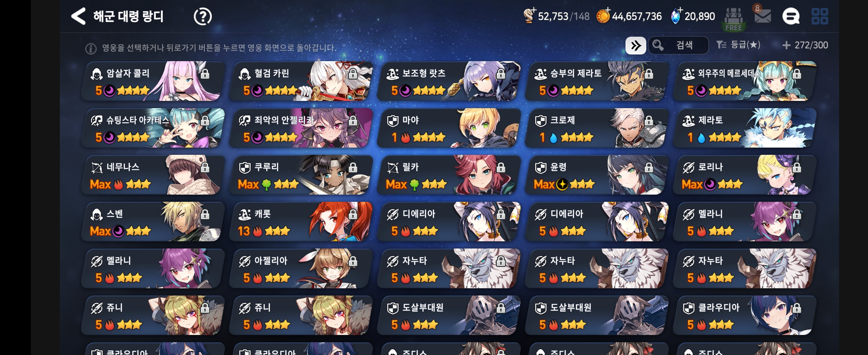Toggle lock on 혈검 카린 card
The width and height of the screenshot is (868, 355).
click(x=352, y=74)
